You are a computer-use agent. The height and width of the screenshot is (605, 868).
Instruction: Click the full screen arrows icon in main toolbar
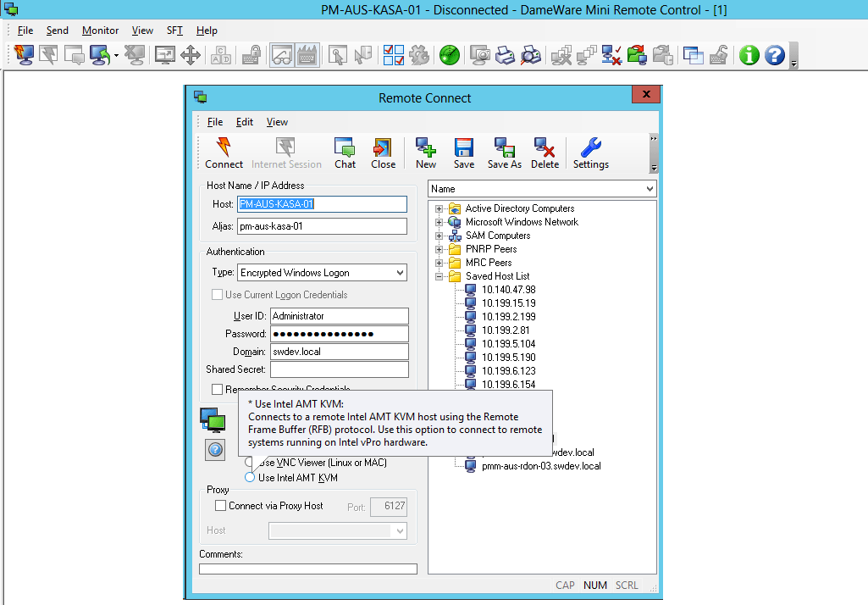191,55
